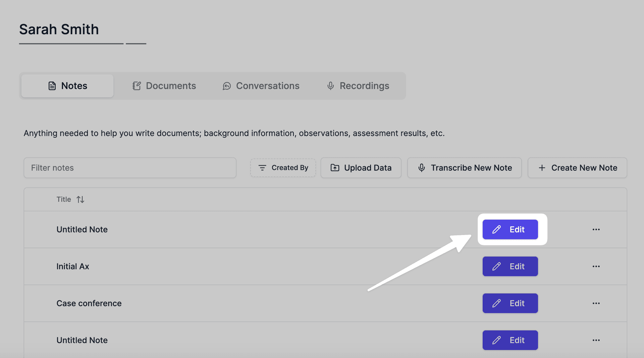
Task: Open the ellipsis menu for Untitled Note
Action: [x=596, y=229]
